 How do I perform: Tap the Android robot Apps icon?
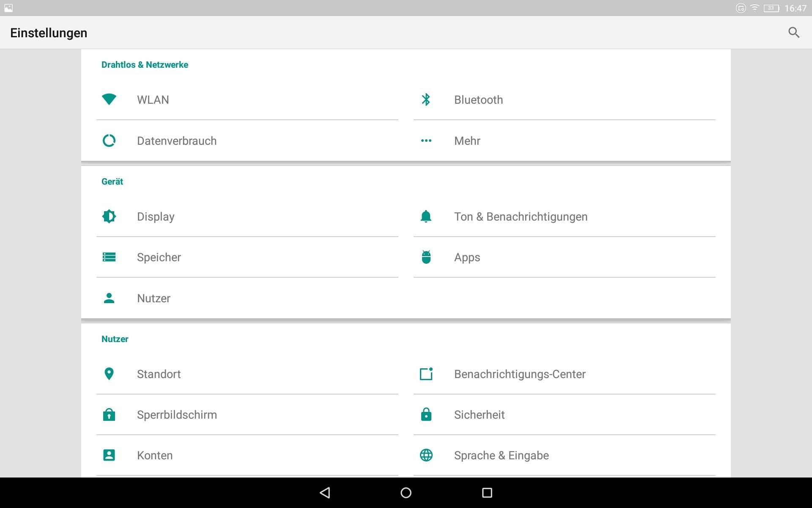[426, 257]
